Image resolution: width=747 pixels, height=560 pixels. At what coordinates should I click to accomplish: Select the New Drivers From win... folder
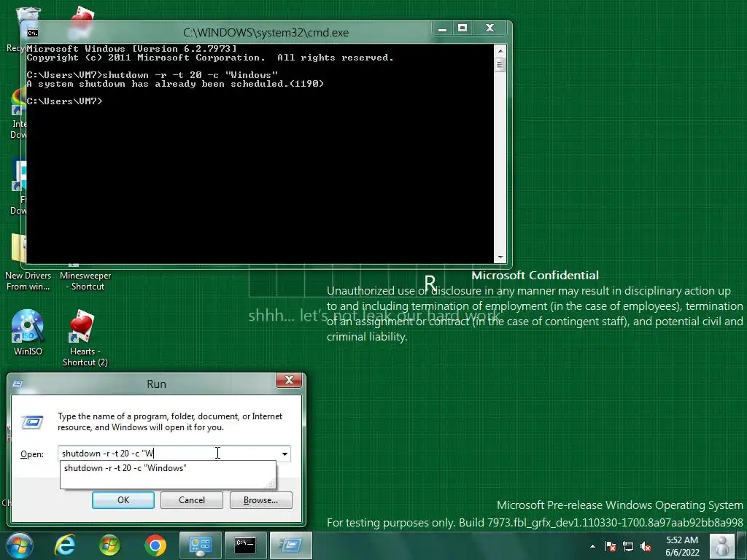[28, 281]
